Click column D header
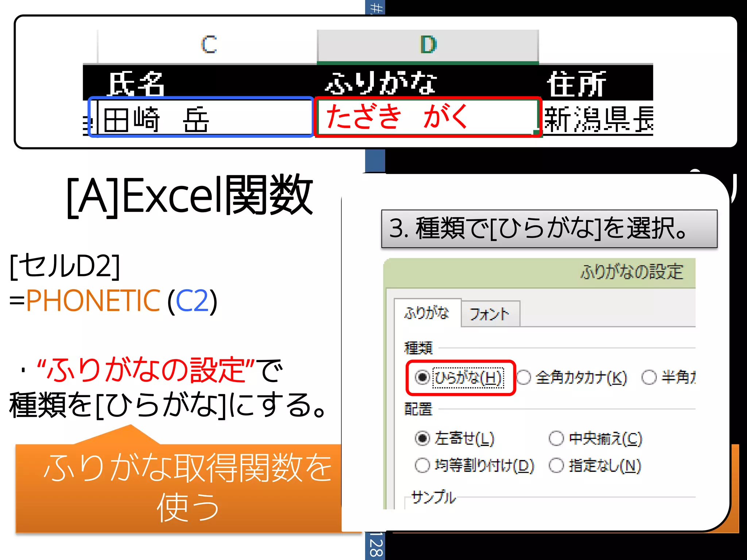 point(428,46)
